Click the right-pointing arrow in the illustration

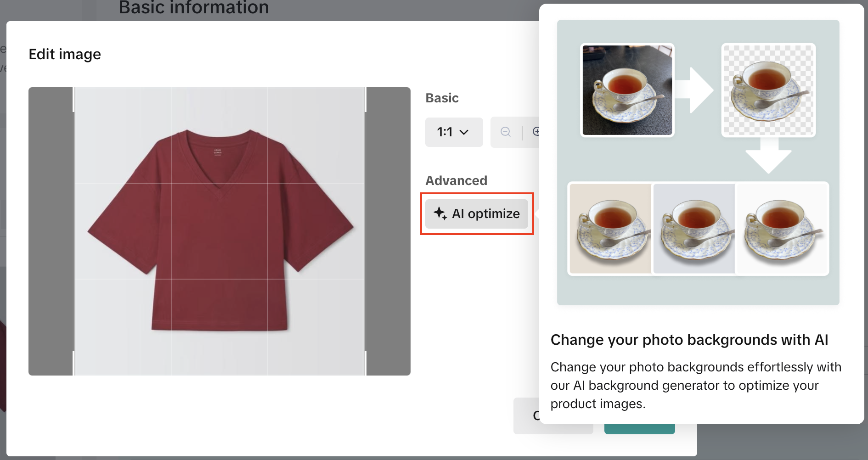pyautogui.click(x=696, y=90)
